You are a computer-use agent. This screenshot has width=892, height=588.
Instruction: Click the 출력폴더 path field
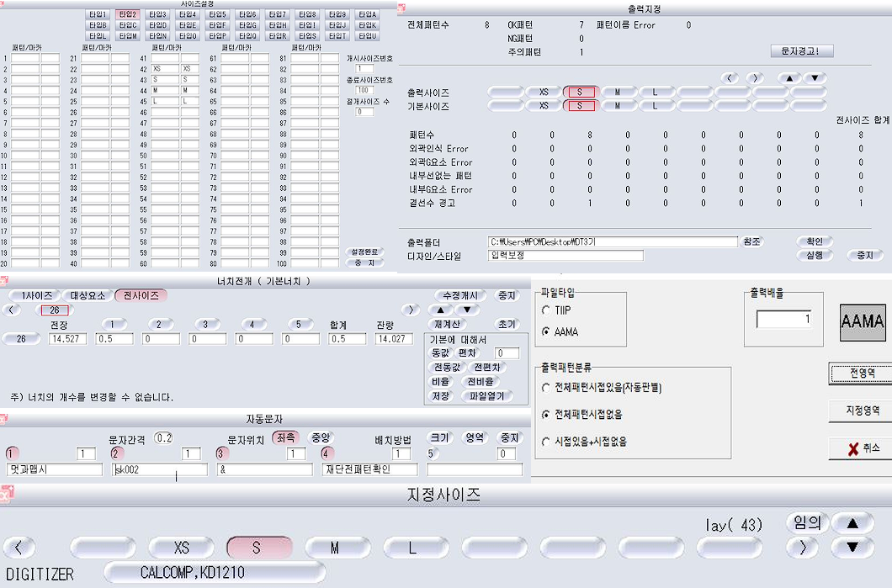613,241
